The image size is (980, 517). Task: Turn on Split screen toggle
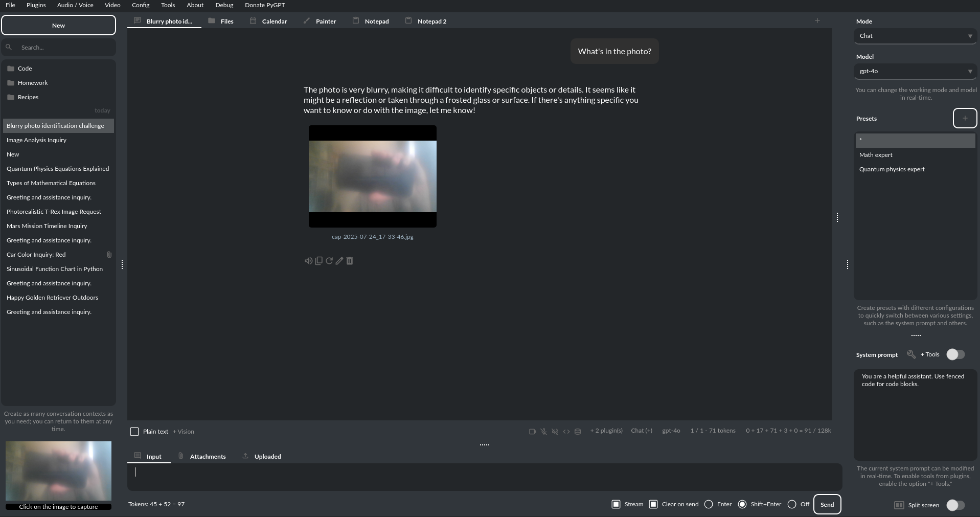[x=955, y=505]
